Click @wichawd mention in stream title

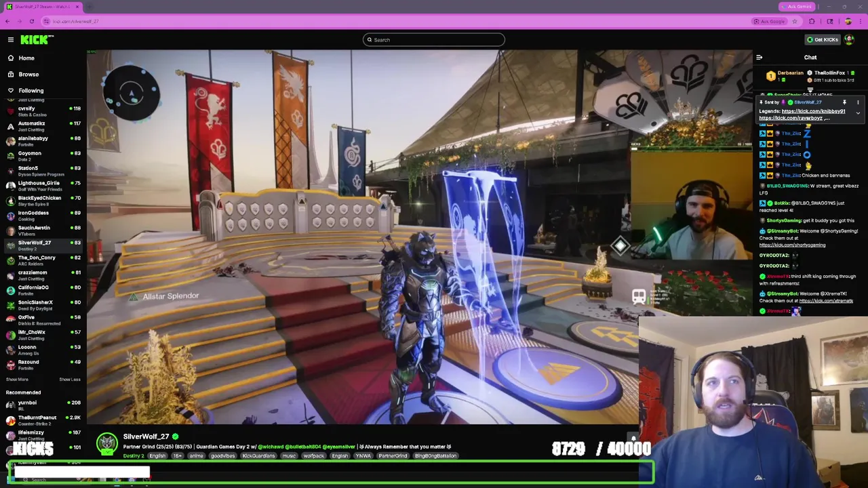[270, 447]
